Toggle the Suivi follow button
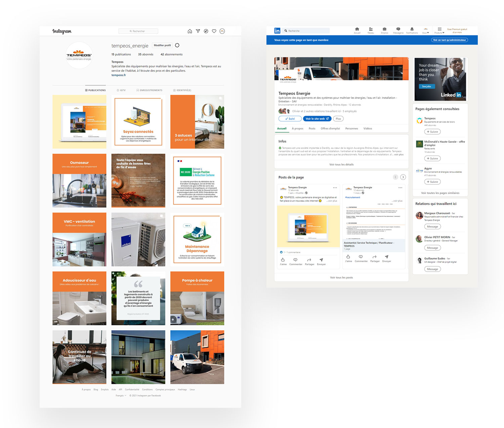Screen dimensions: 504x428 (x=290, y=119)
